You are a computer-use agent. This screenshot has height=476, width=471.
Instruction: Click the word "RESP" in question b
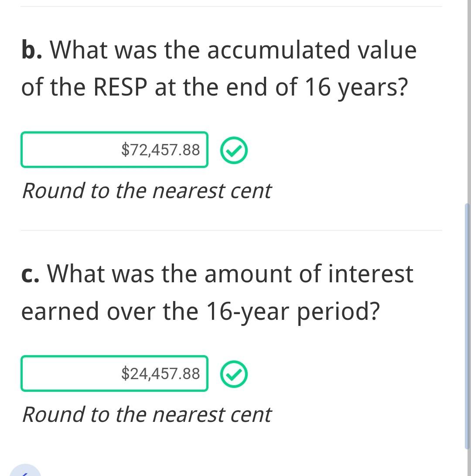[120, 87]
